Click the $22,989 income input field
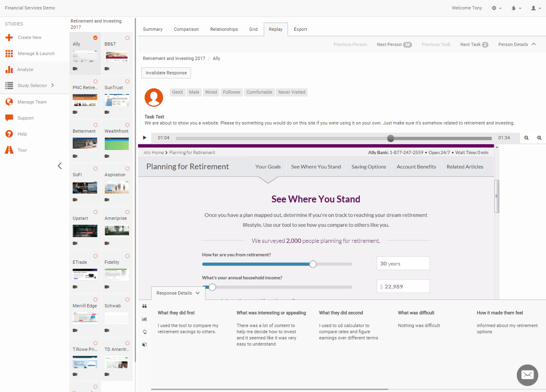 point(403,286)
